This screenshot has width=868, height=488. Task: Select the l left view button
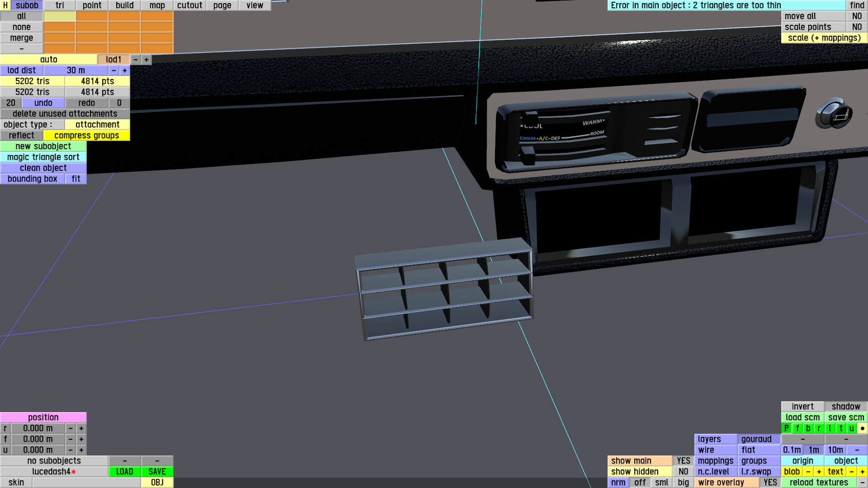coord(830,428)
